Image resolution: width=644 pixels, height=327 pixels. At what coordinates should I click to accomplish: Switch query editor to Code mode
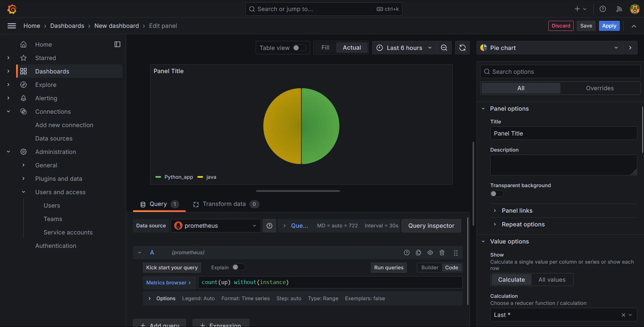pos(451,268)
